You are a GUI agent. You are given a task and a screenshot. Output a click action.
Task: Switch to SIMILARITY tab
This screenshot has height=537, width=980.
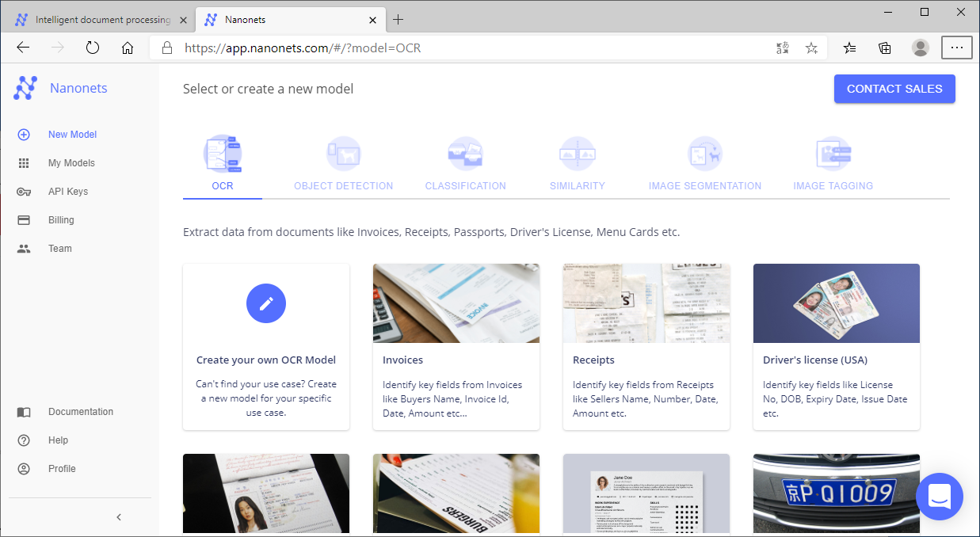pyautogui.click(x=578, y=186)
